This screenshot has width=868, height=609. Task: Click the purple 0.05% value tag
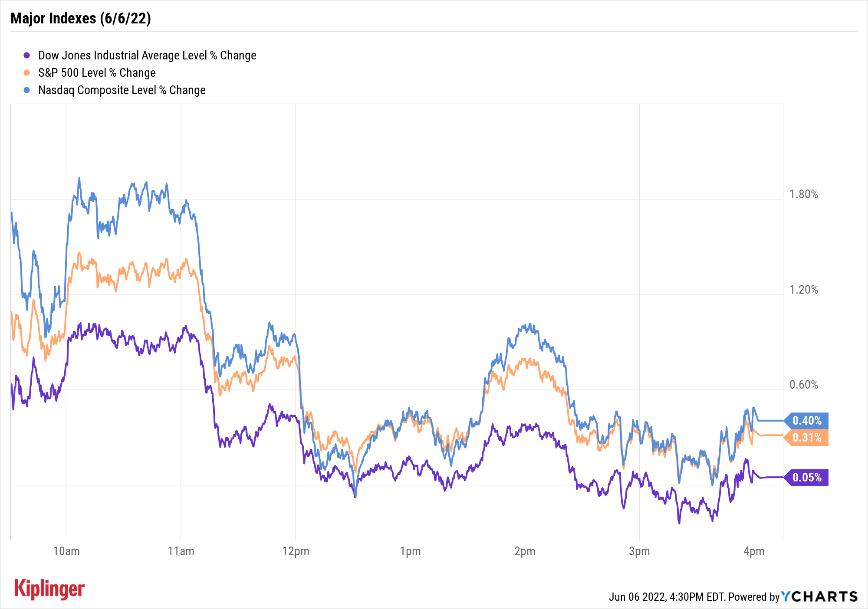807,477
